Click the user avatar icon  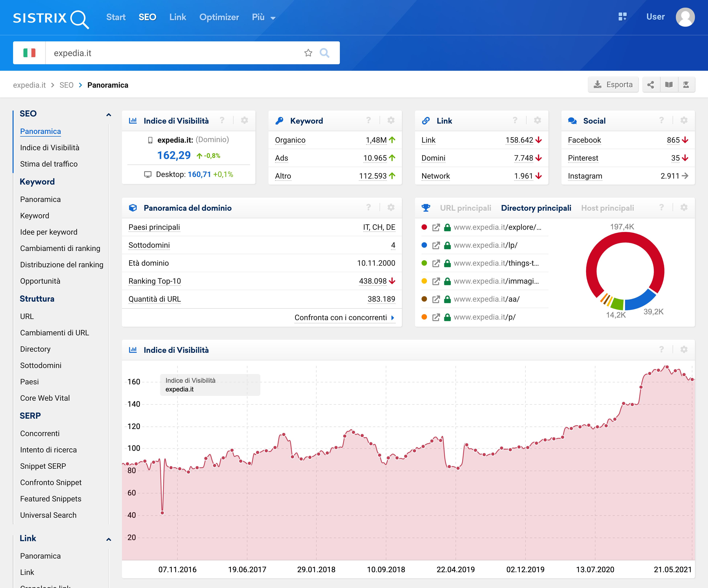(x=685, y=17)
